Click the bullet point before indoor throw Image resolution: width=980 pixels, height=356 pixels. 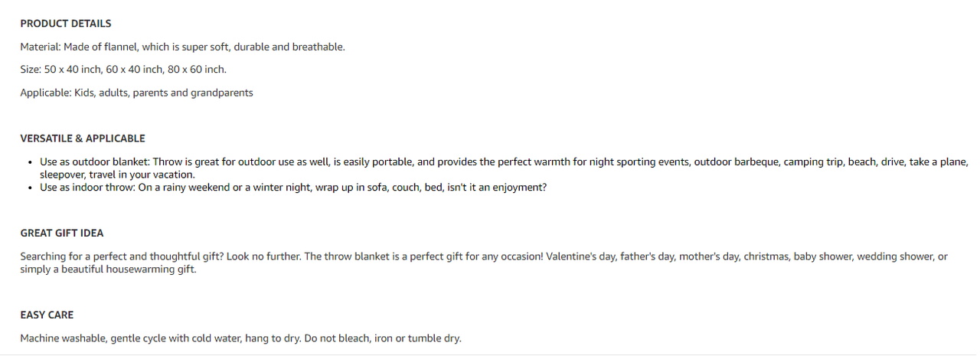30,188
